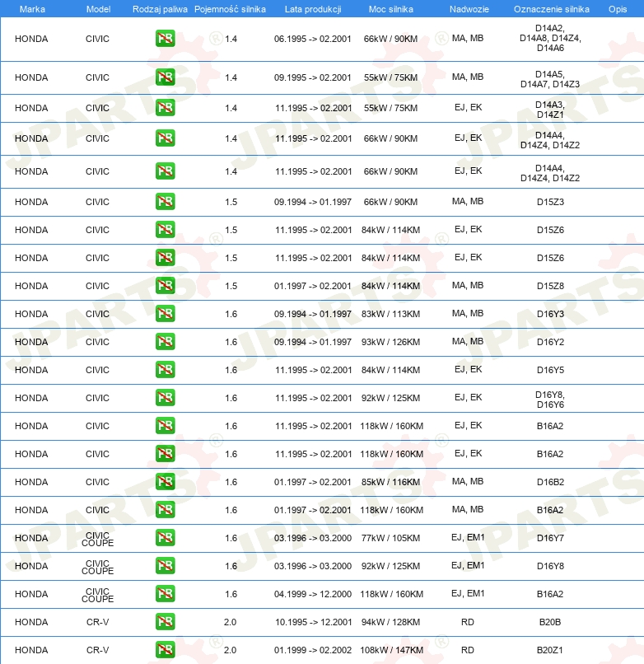Image resolution: width=644 pixels, height=664 pixels.
Task: Click the date range '09.1995 -> 02.2001'
Action: 312,77
